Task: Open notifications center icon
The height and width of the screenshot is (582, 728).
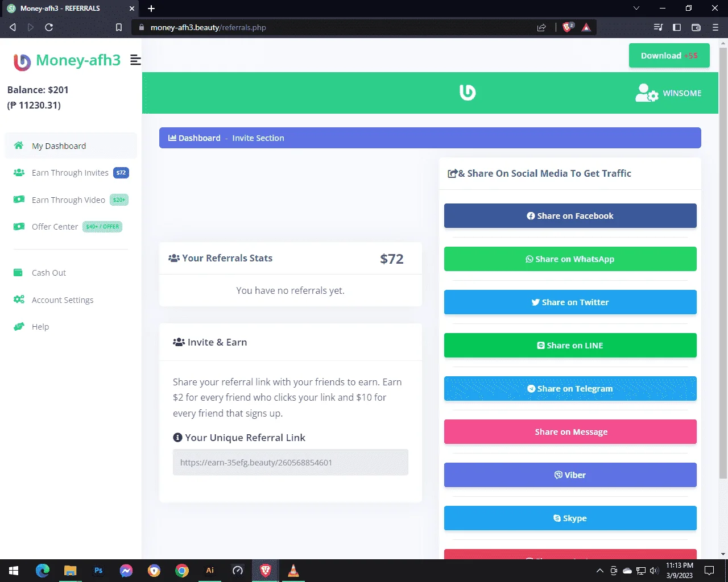Action: 709,571
